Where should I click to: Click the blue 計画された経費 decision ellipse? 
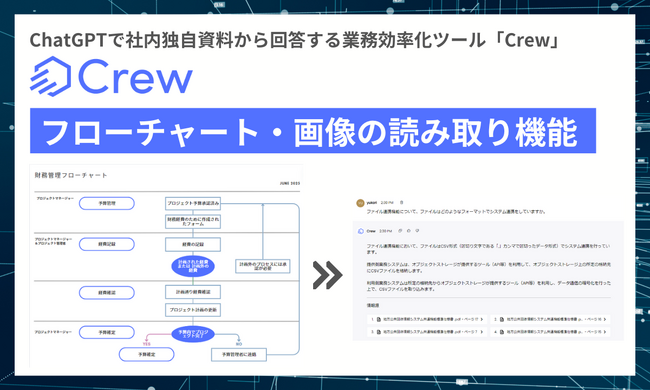[193, 266]
